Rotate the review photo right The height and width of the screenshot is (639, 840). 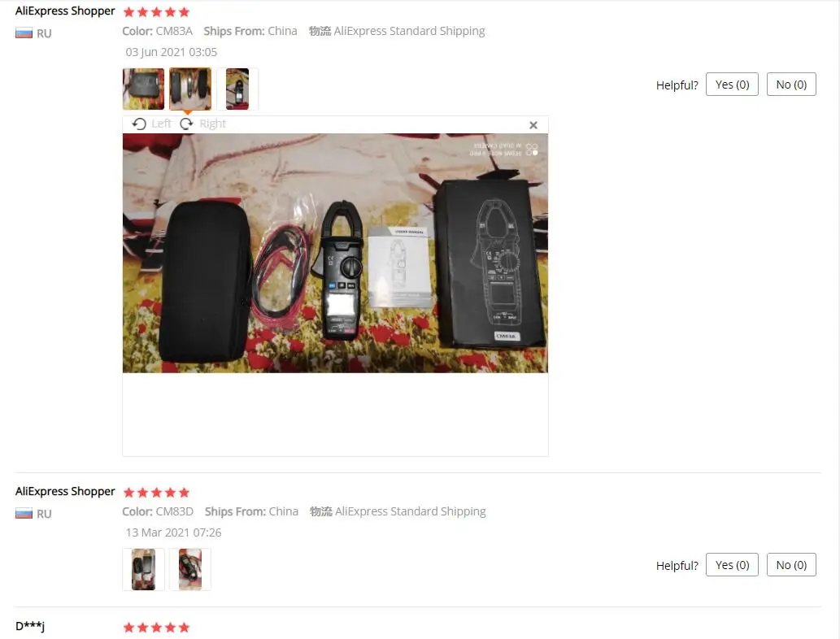202,124
